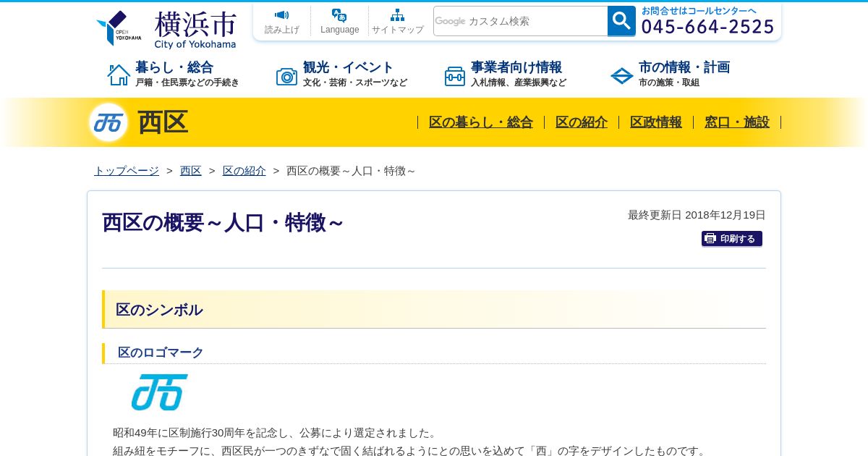Open the サイトマップ sitemap icon
Image resolution: width=868 pixels, height=456 pixels.
[x=397, y=14]
